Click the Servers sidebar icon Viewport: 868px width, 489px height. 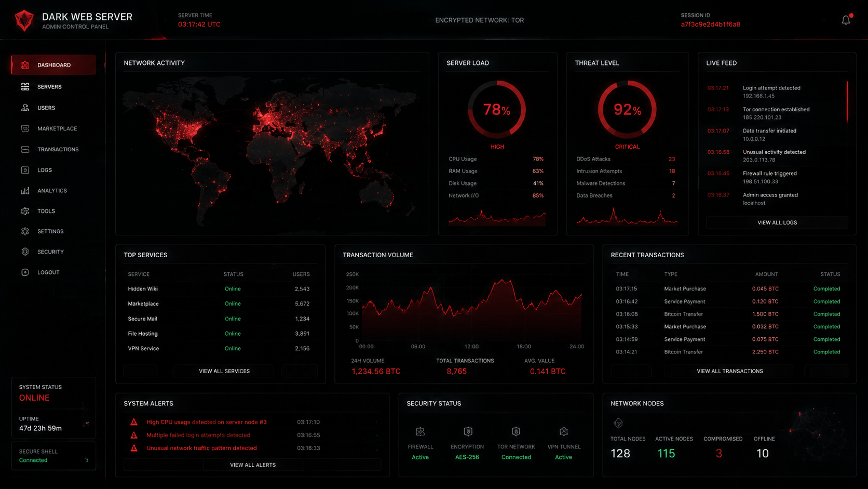click(x=25, y=87)
